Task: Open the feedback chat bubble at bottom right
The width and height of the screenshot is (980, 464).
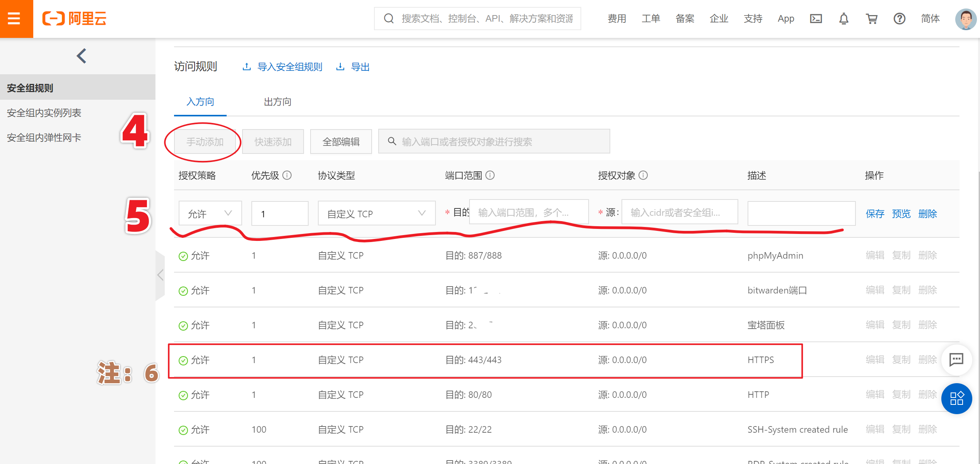Action: coord(956,360)
